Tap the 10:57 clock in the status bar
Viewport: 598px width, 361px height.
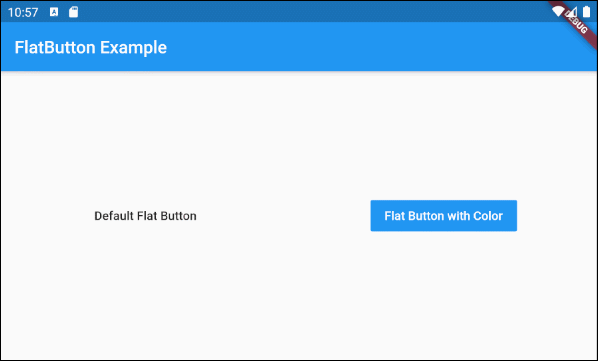coord(23,13)
